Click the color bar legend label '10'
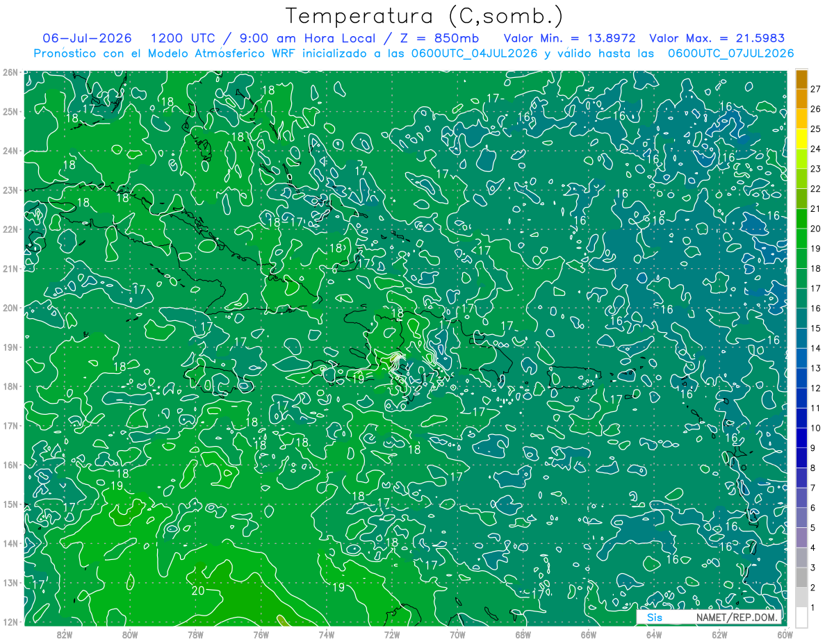 point(815,428)
